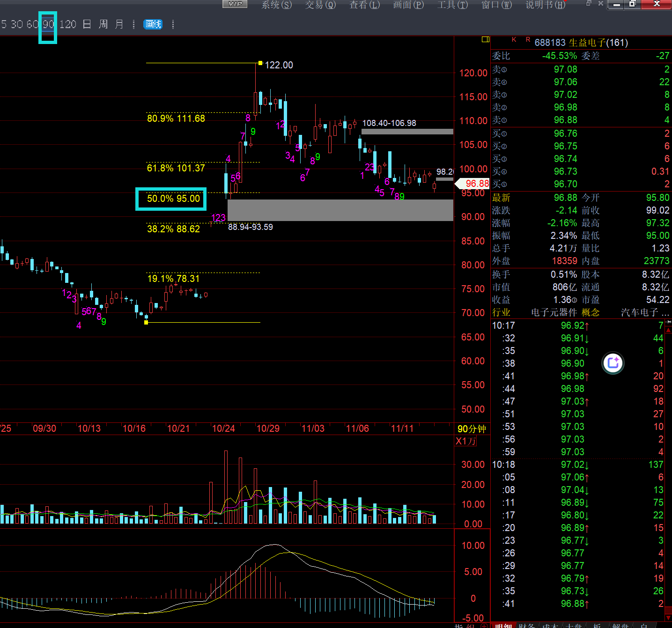The width and height of the screenshot is (672, 628).
Task: Close the inner chart window with small X
Action: pyautogui.click(x=601, y=3)
